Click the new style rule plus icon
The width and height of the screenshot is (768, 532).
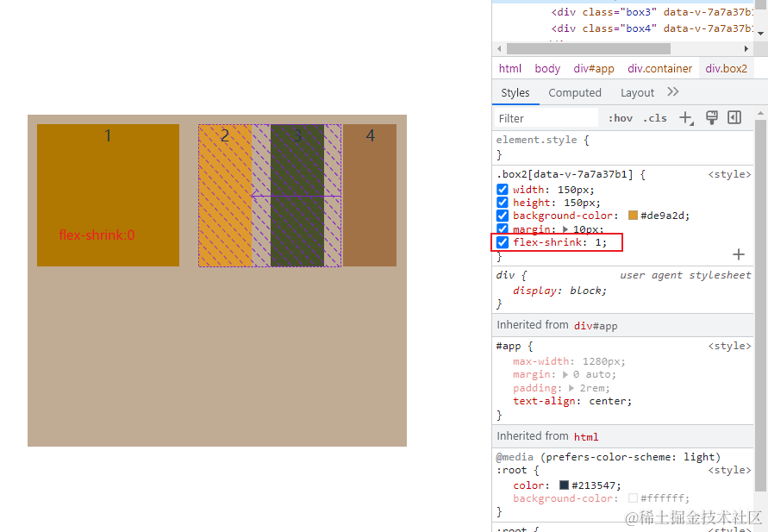[x=686, y=118]
